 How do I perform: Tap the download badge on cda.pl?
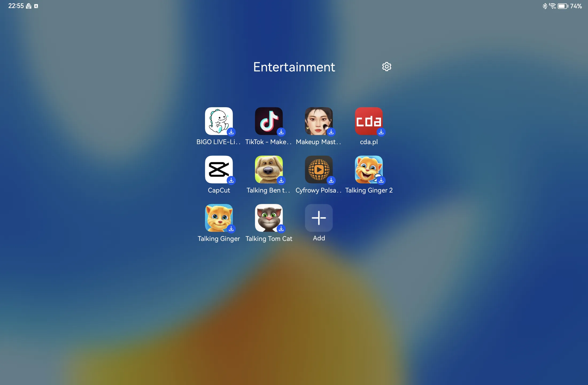click(381, 132)
